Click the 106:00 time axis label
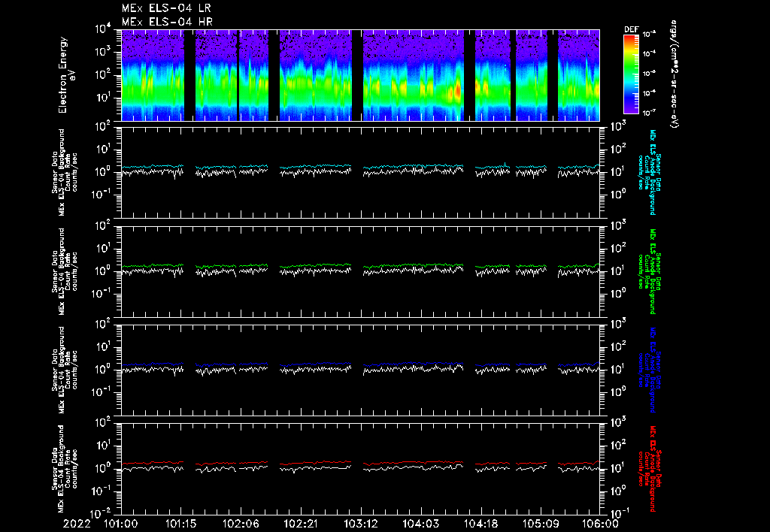 600,524
